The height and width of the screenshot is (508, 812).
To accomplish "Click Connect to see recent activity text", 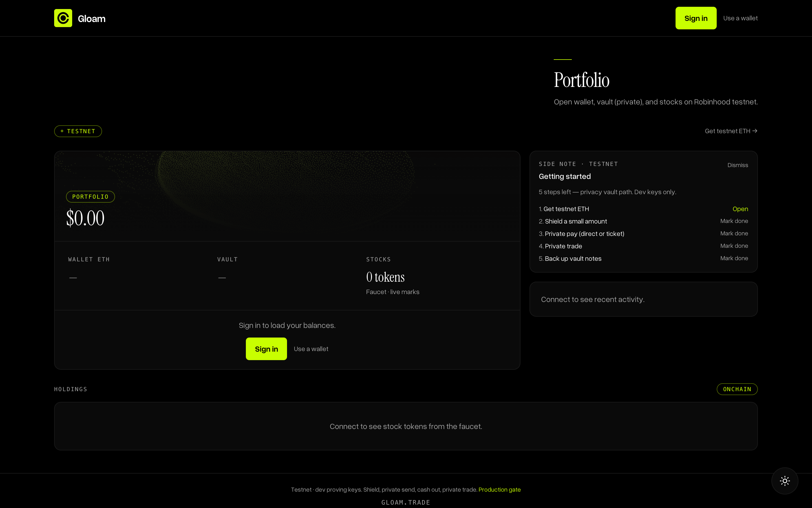I will (593, 299).
